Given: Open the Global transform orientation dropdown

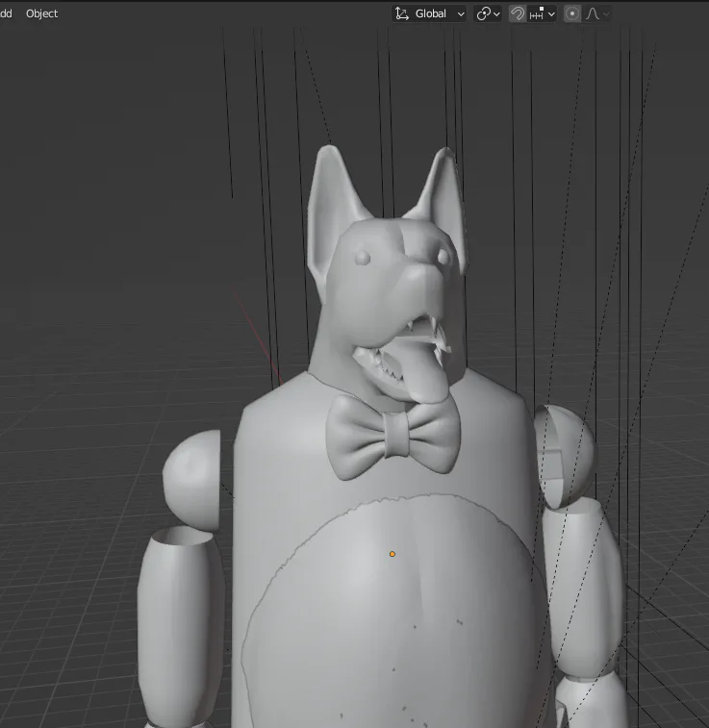Looking at the screenshot, I should click(429, 13).
